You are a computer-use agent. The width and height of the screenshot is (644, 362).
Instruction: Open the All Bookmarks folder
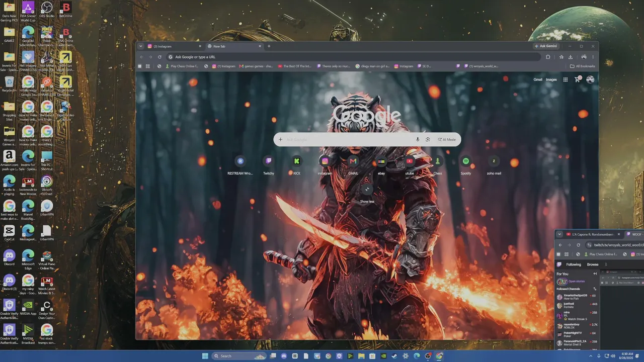[582, 66]
